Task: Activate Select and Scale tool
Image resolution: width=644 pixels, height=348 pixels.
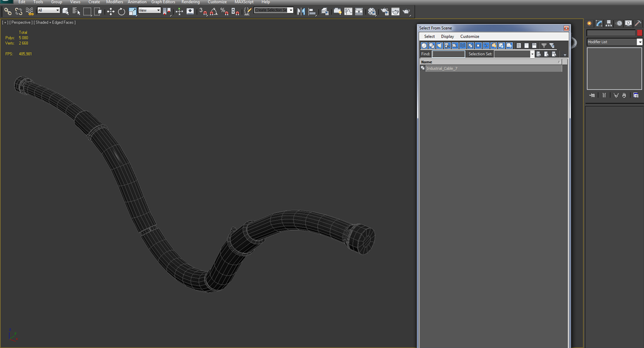Action: [133, 11]
